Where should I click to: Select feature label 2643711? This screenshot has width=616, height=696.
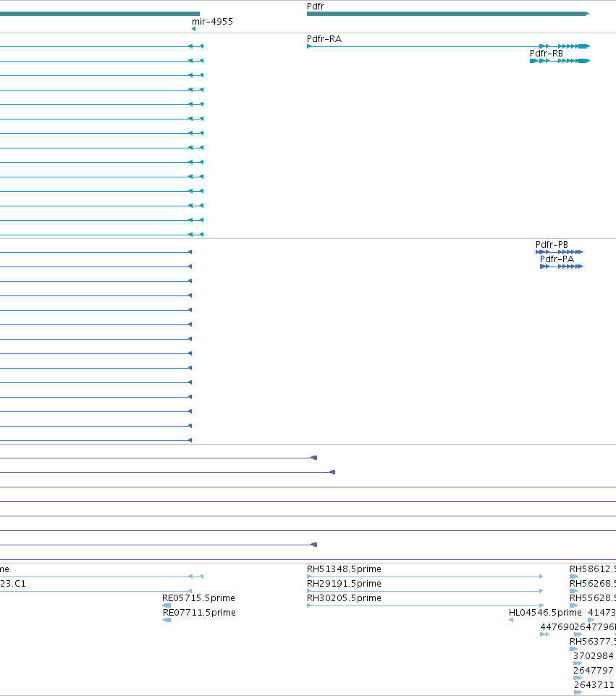click(594, 685)
